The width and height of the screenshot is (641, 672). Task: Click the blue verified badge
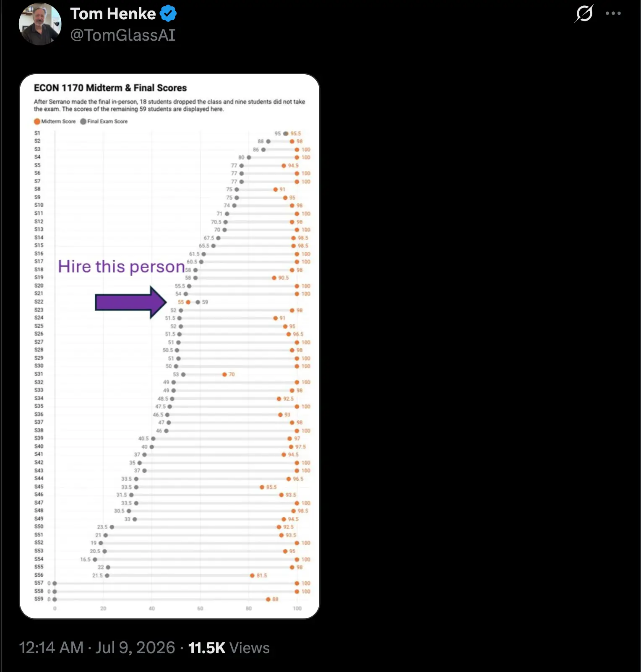point(168,14)
